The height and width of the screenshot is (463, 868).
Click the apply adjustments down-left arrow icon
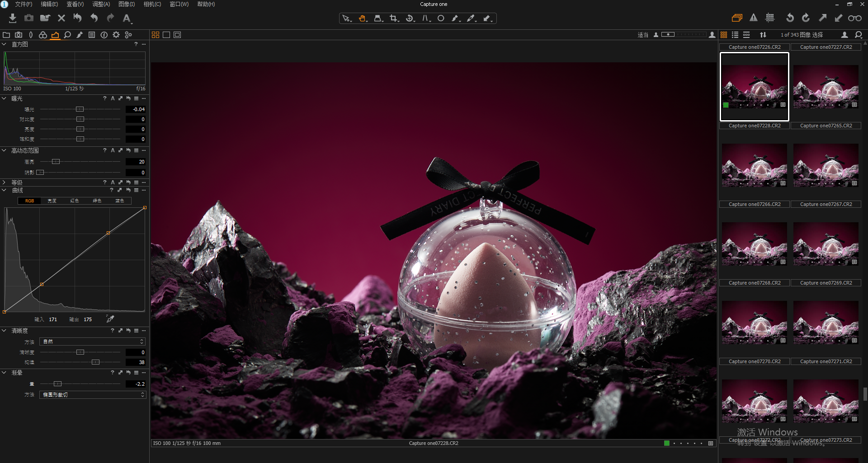(x=838, y=18)
